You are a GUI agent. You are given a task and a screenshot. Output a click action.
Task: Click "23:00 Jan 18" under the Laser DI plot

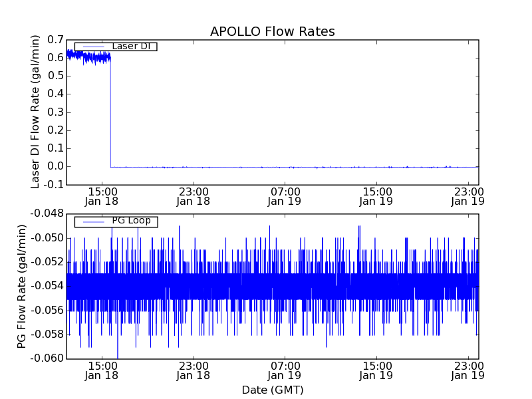pos(194,197)
